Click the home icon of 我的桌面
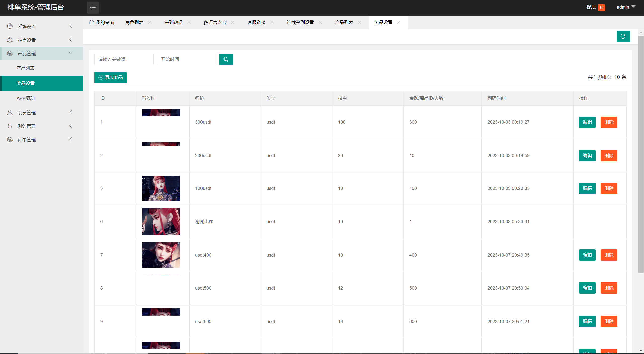This screenshot has width=644, height=354. tap(91, 22)
